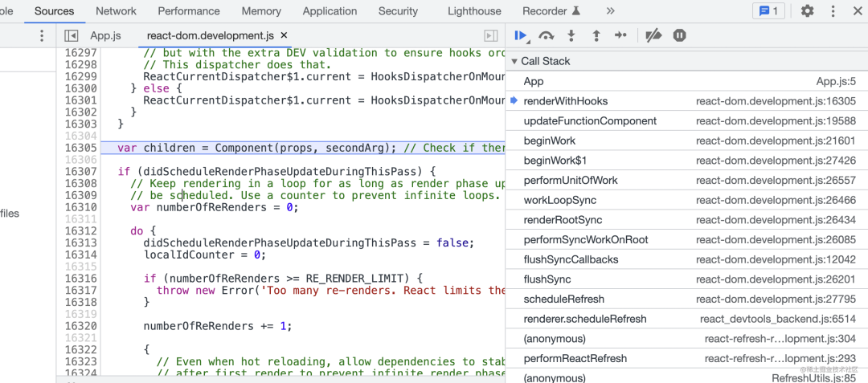Image resolution: width=868 pixels, height=383 pixels.
Task: Select App frame in call stack
Action: [x=686, y=81]
